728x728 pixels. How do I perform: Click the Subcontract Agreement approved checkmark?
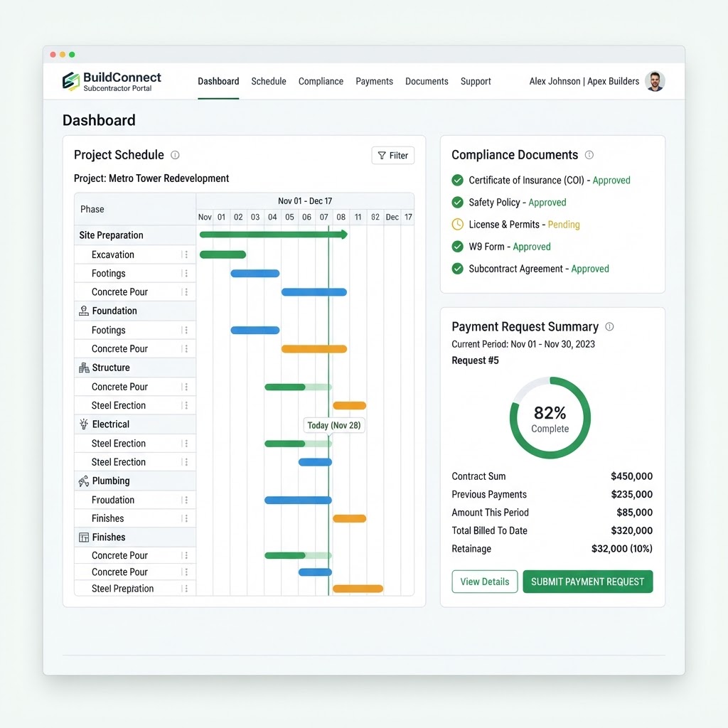(457, 269)
